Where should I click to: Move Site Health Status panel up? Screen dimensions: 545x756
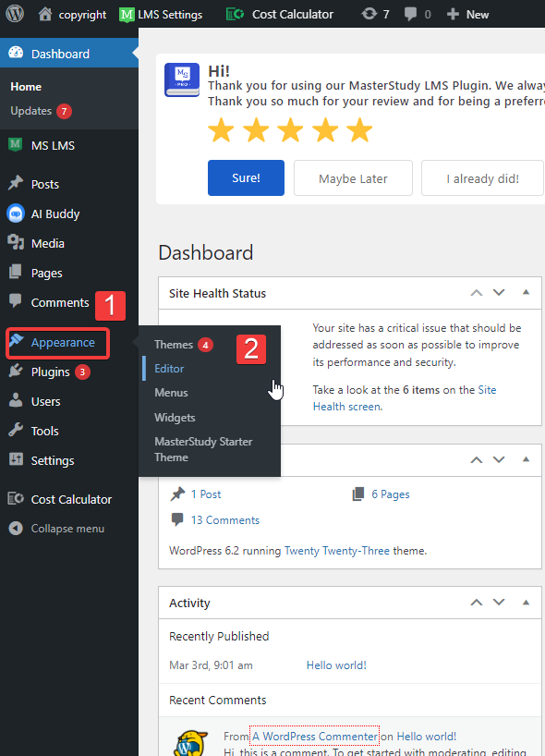(476, 293)
